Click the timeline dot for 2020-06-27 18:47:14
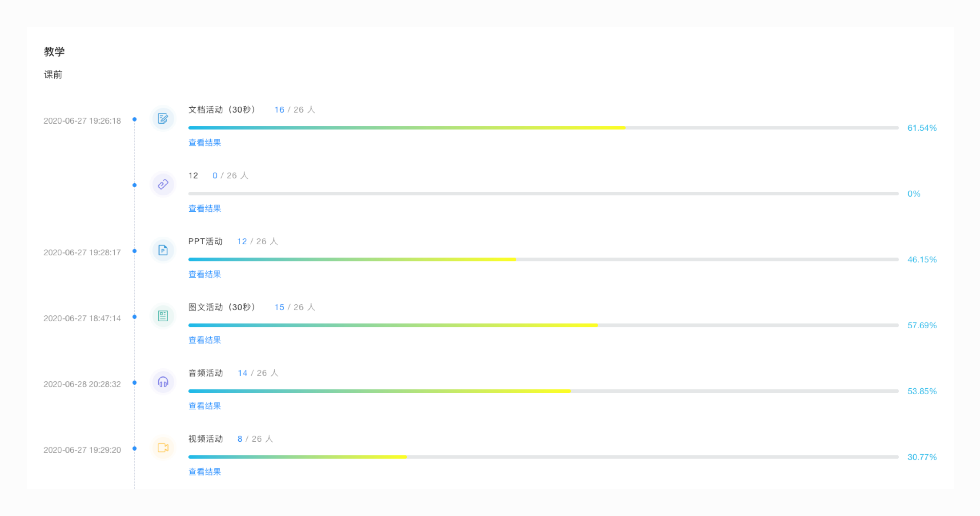The width and height of the screenshot is (980, 516). point(134,317)
